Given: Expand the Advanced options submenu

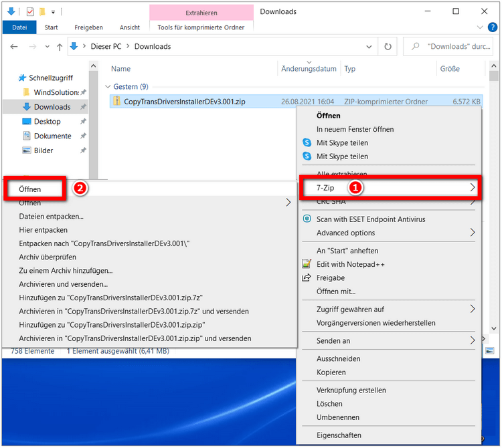Looking at the screenshot, I should pos(389,233).
